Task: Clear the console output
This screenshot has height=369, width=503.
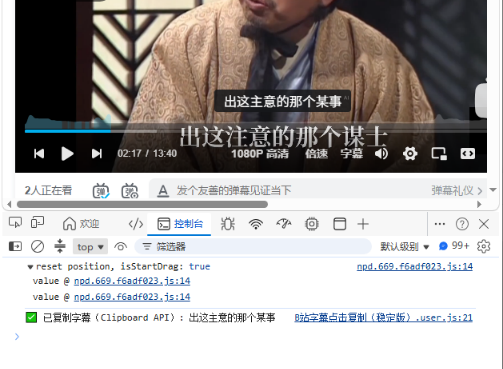Action: [37, 247]
